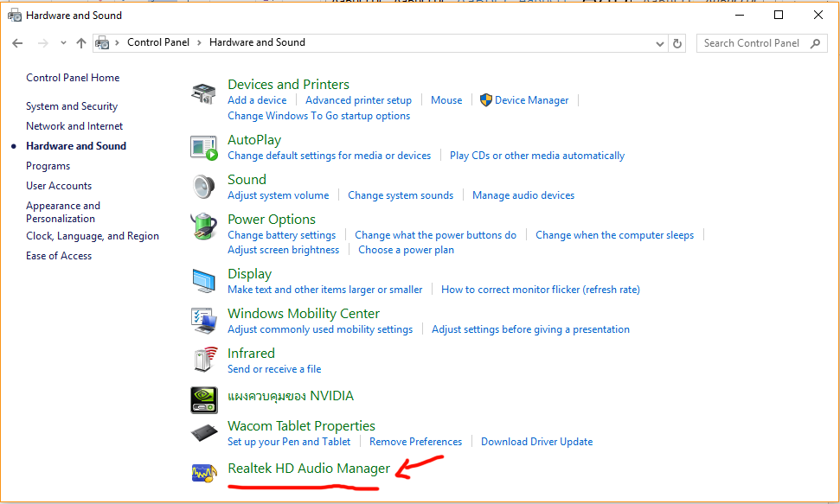Make text and other items larger or smaller
This screenshot has width=840, height=504.
(x=325, y=290)
